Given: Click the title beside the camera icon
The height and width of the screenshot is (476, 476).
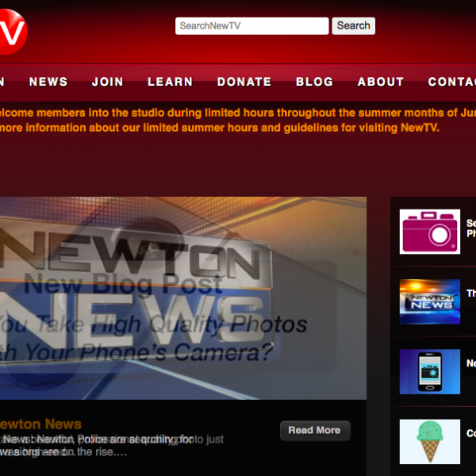Looking at the screenshot, I should [x=471, y=228].
